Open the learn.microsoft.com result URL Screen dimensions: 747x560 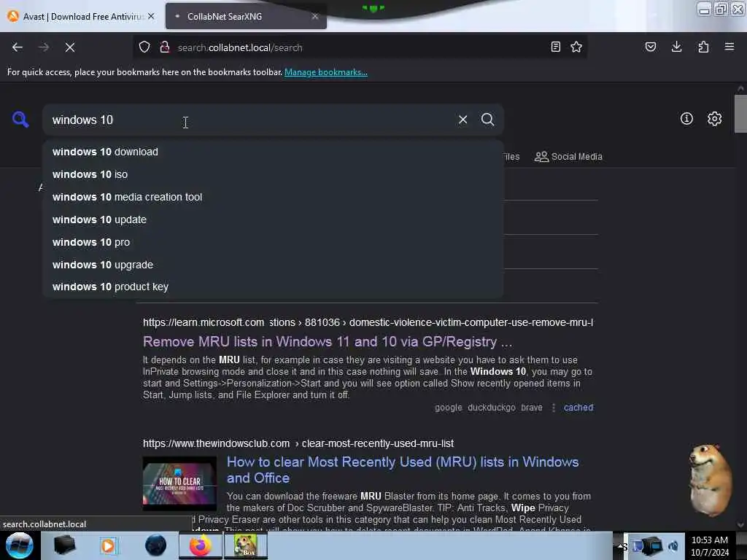368,322
